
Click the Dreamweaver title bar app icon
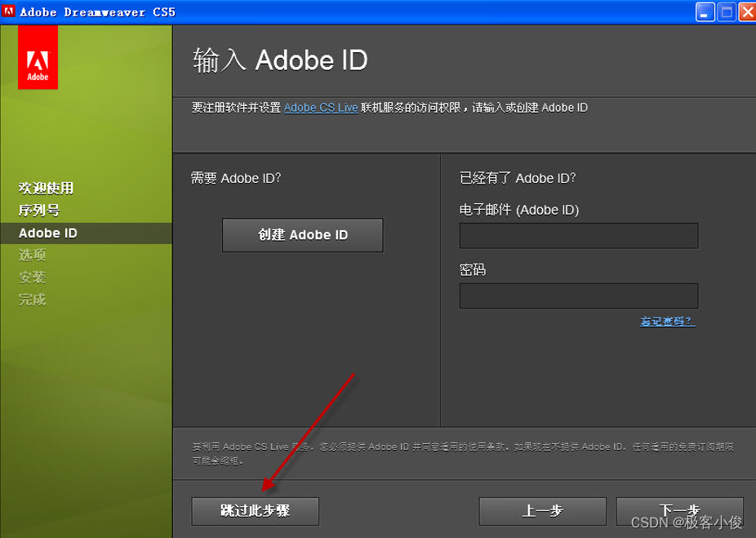click(x=9, y=11)
